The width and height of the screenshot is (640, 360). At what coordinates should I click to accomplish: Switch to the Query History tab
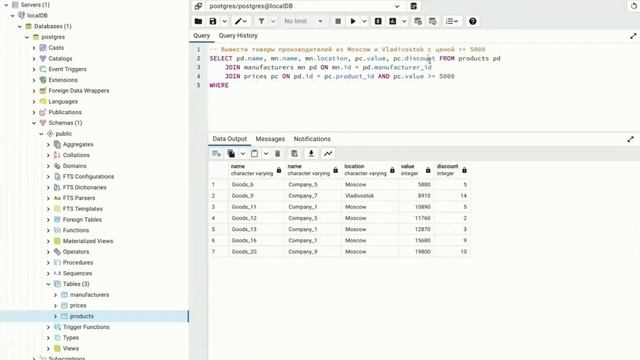tap(238, 36)
